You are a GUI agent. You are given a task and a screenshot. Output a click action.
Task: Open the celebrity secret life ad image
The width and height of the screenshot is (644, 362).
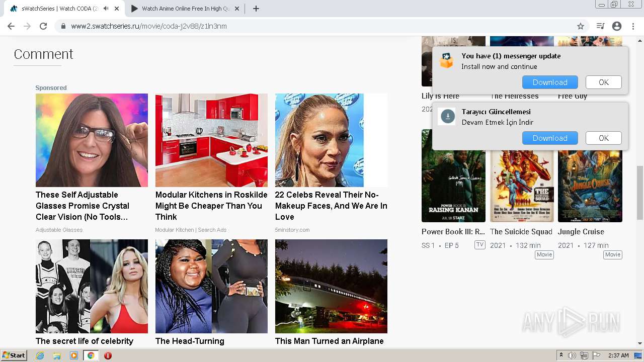[x=92, y=286]
